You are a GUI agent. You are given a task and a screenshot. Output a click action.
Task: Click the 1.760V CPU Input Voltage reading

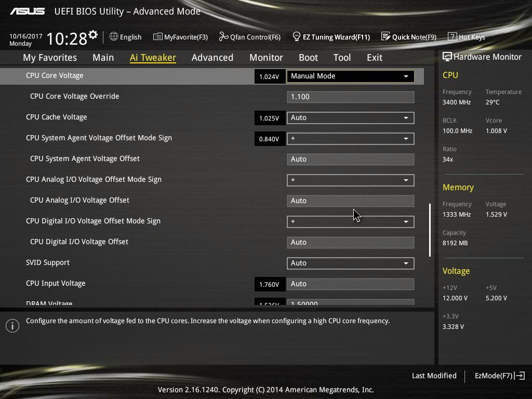tap(270, 284)
